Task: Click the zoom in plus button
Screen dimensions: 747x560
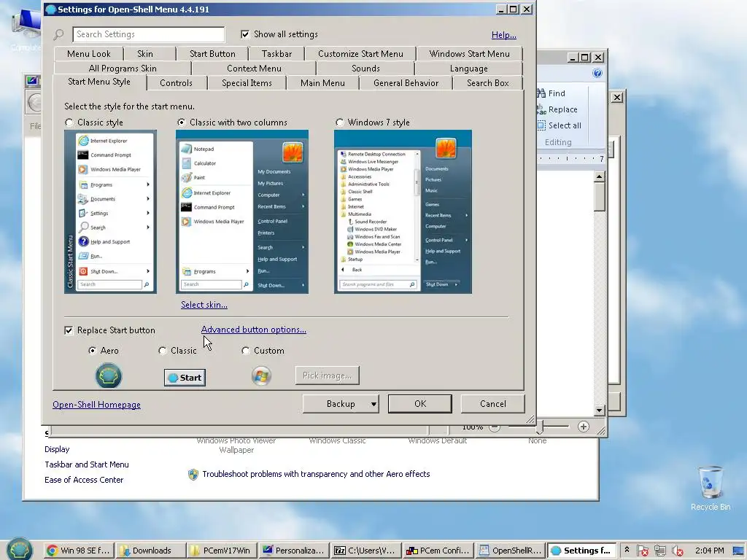Action: tap(583, 426)
